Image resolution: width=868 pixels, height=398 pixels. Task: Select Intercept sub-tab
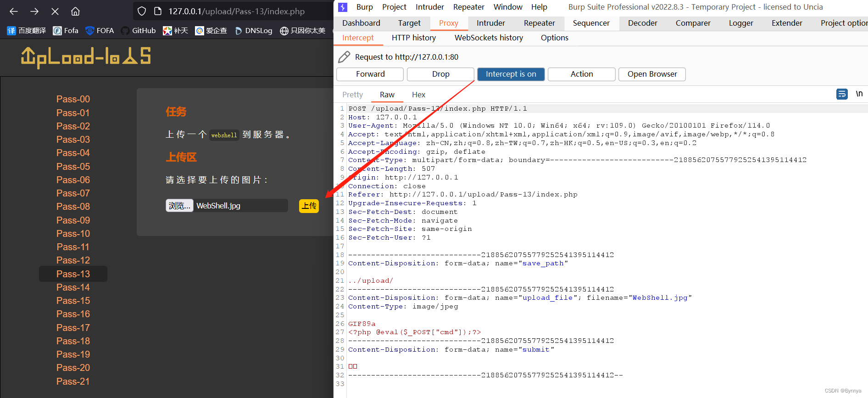pos(358,38)
